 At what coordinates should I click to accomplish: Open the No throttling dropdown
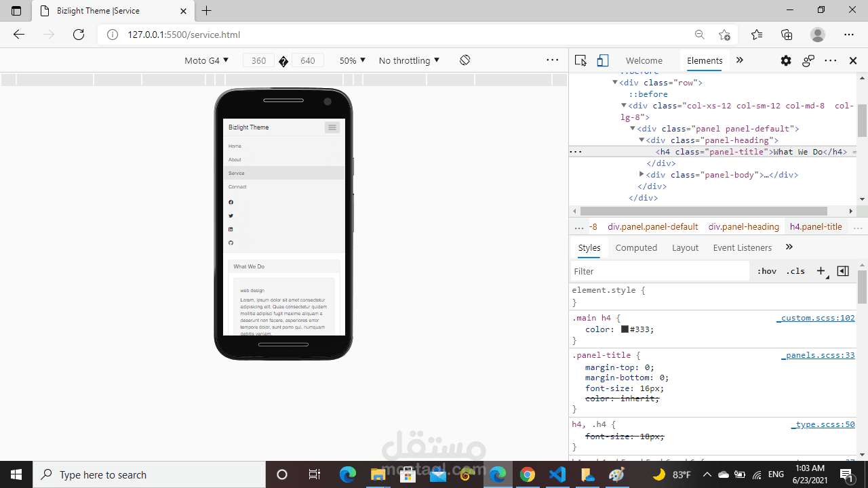click(x=409, y=60)
